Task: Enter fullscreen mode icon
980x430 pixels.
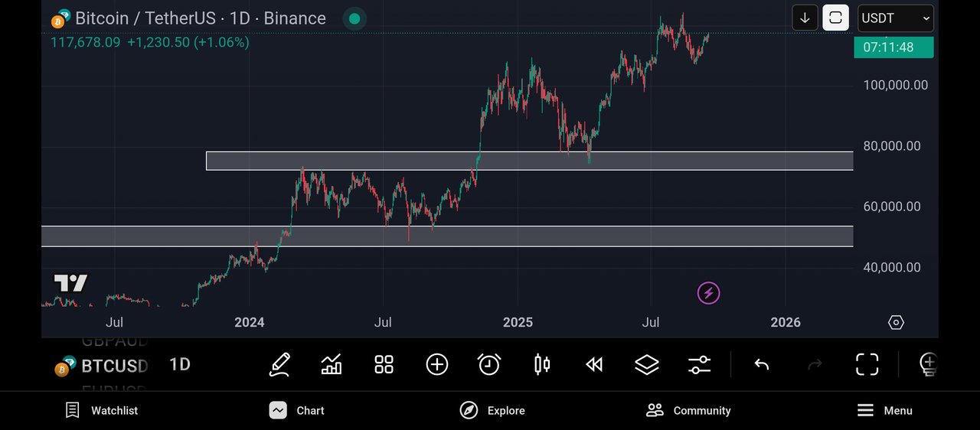Action: pyautogui.click(x=867, y=364)
